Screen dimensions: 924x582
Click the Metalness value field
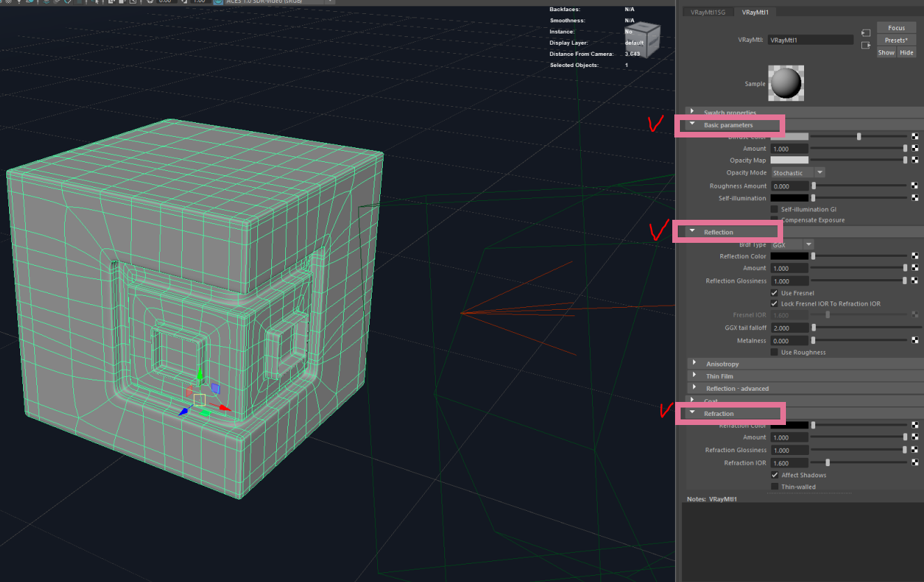click(789, 341)
